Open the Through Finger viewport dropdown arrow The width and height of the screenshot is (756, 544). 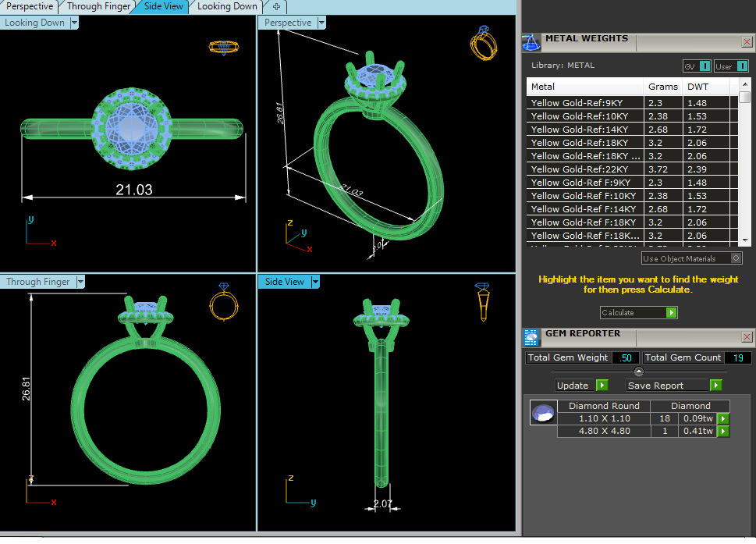tap(80, 282)
